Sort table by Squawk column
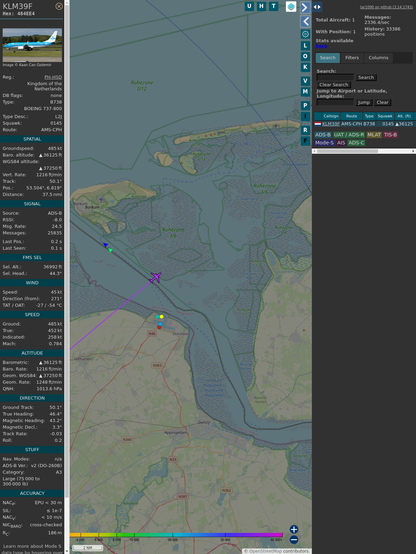The height and width of the screenshot is (554, 416). (x=385, y=116)
